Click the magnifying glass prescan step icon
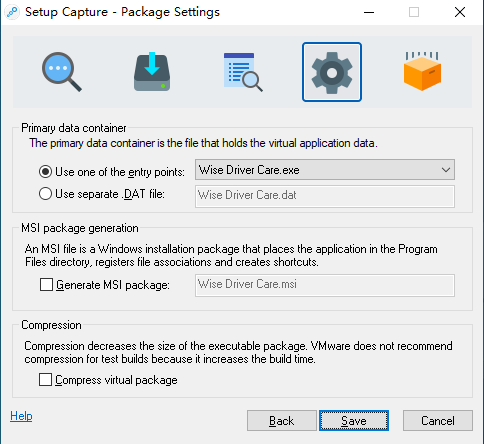This screenshot has width=484, height=444. (62, 72)
